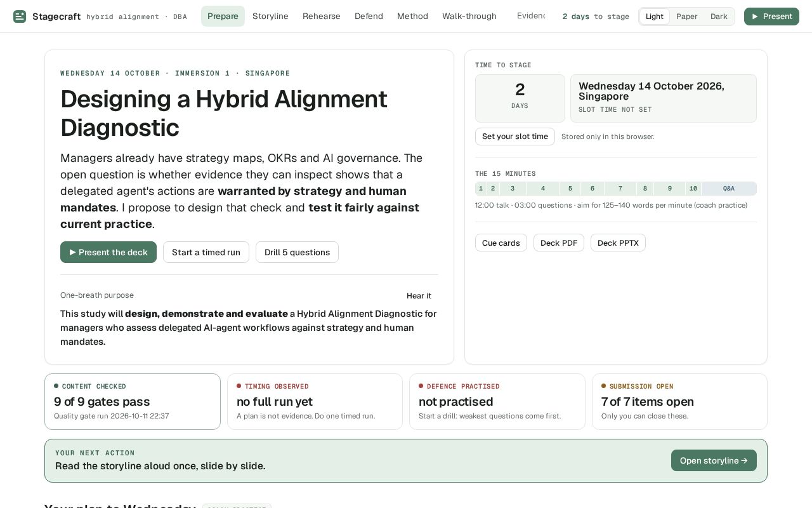Image resolution: width=812 pixels, height=508 pixels.
Task: Click the Present button in header
Action: pos(771,17)
